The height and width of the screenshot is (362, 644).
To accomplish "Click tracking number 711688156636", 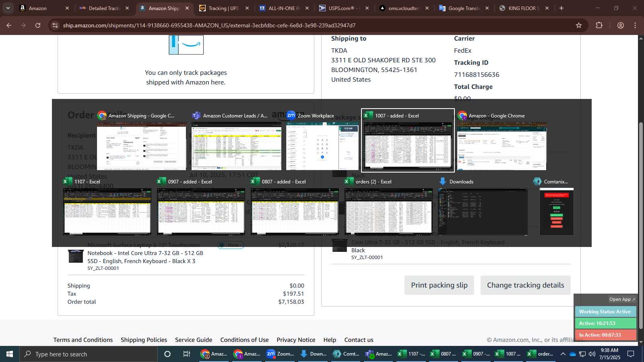I will pos(477,75).
